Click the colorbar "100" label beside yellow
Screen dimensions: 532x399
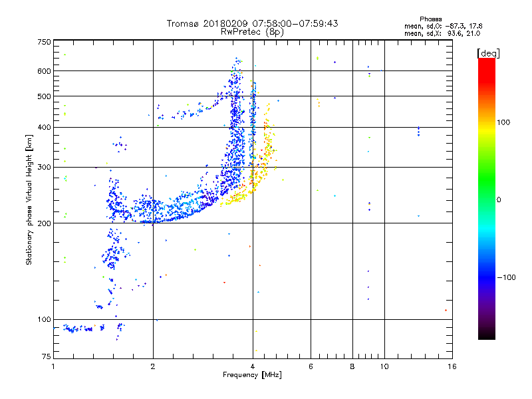503,122
